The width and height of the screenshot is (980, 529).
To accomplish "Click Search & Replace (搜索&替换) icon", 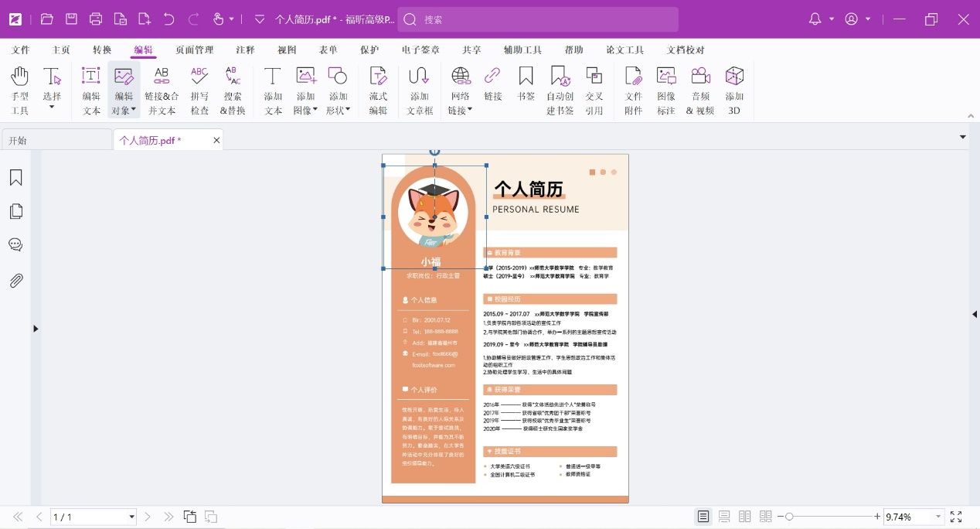I will pos(233,90).
